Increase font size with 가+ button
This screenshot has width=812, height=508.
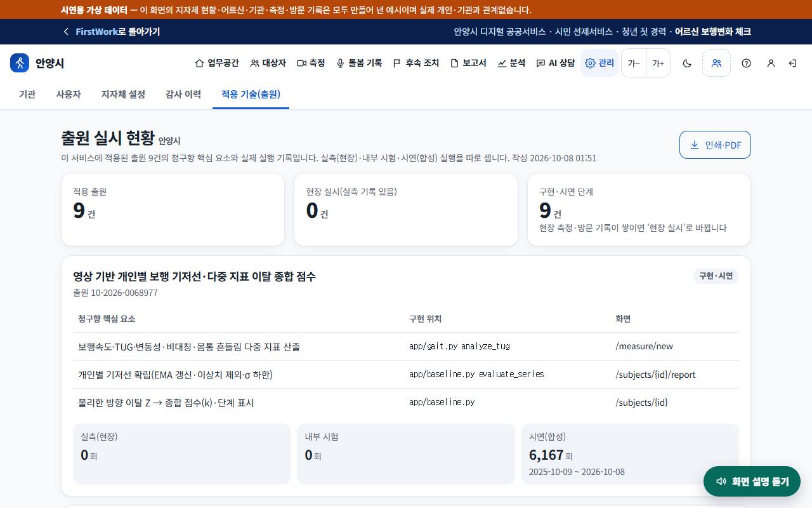pos(658,63)
